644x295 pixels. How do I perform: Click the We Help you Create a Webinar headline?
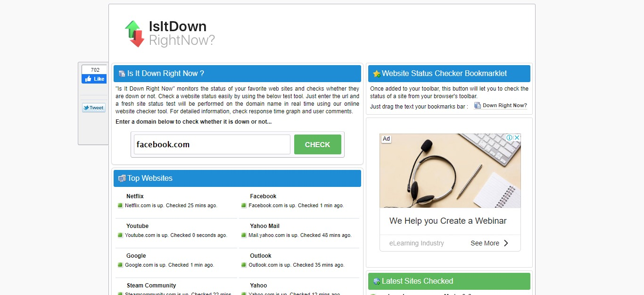point(448,221)
